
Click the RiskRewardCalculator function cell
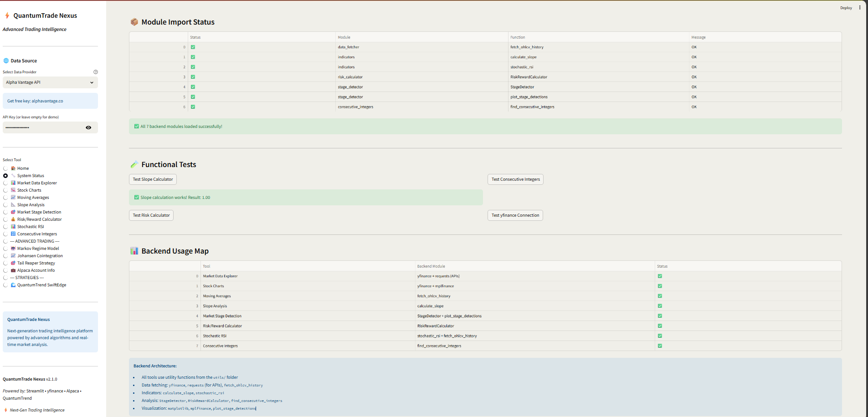(598, 77)
